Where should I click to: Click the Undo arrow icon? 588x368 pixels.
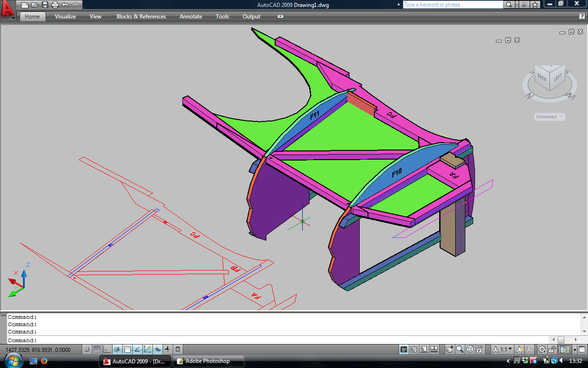click(x=65, y=5)
